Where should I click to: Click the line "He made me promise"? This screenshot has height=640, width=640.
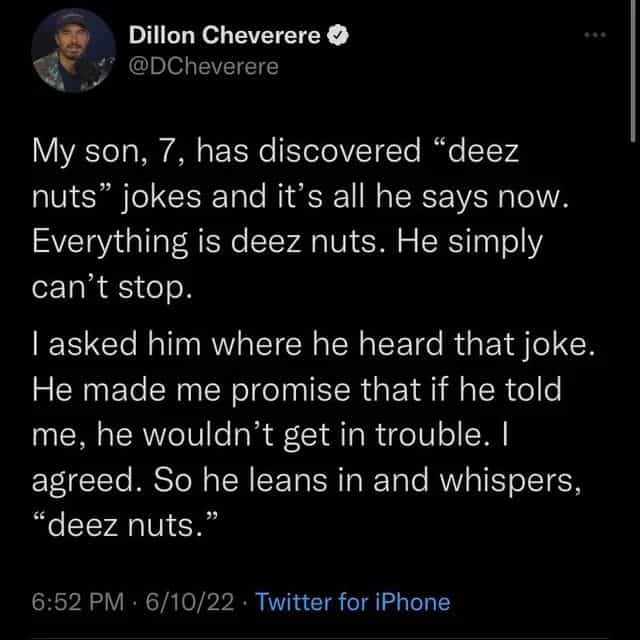coord(298,392)
